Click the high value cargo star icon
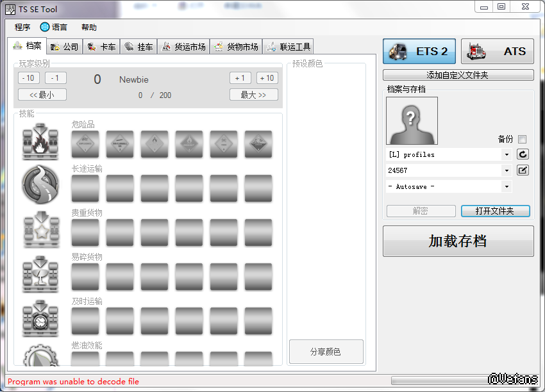This screenshot has width=545, height=392. pos(41,229)
